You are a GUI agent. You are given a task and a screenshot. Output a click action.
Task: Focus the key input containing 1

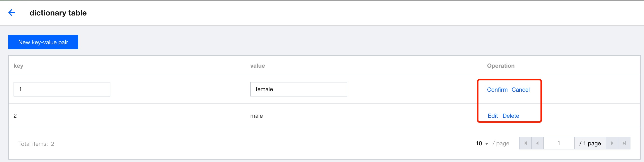(62, 89)
